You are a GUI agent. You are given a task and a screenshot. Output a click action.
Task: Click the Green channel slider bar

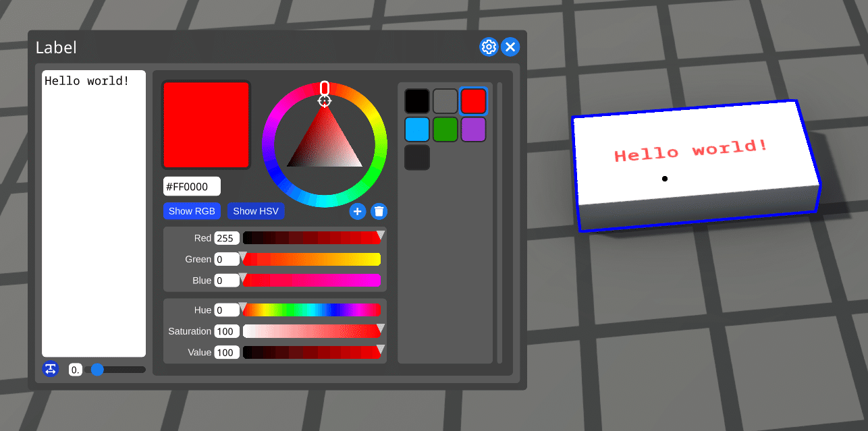[x=312, y=259]
